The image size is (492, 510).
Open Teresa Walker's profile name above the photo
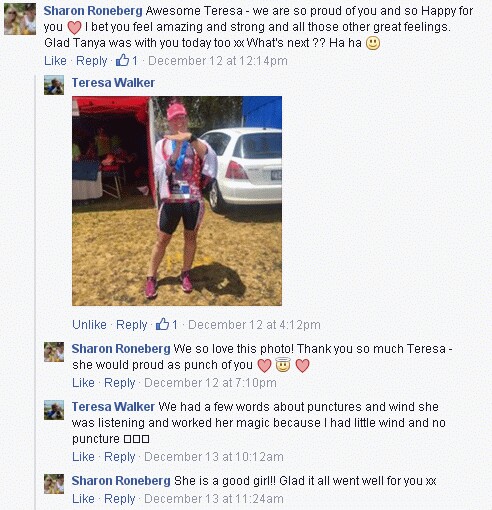pyautogui.click(x=113, y=83)
